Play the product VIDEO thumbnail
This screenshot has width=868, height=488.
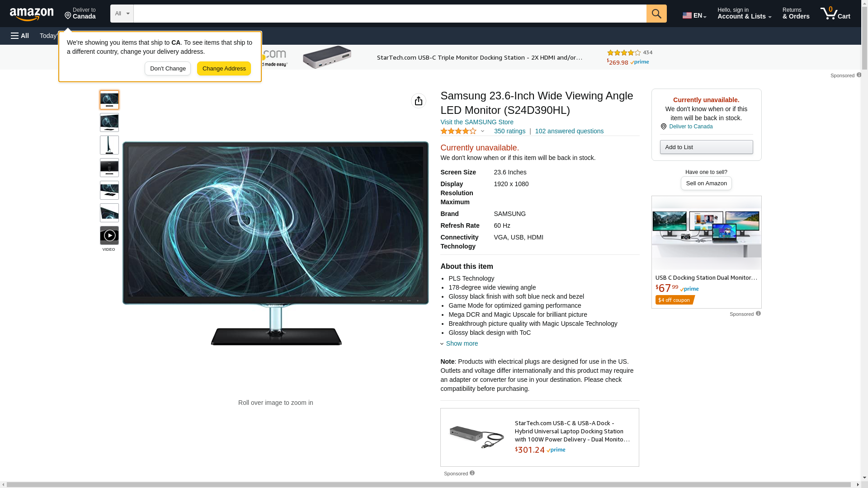[109, 235]
